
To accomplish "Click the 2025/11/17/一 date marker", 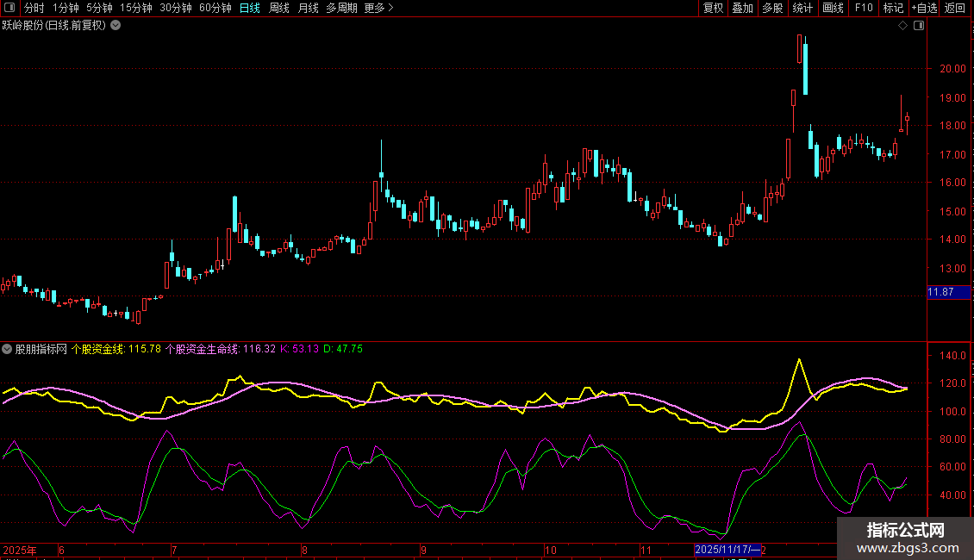I will (727, 550).
